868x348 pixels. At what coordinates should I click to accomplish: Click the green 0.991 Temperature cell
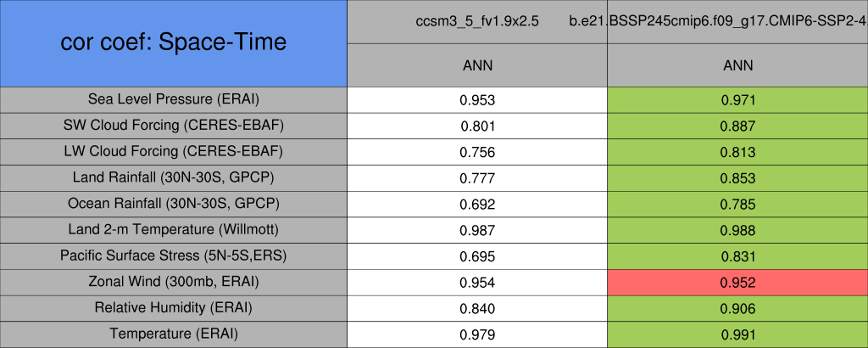click(737, 334)
